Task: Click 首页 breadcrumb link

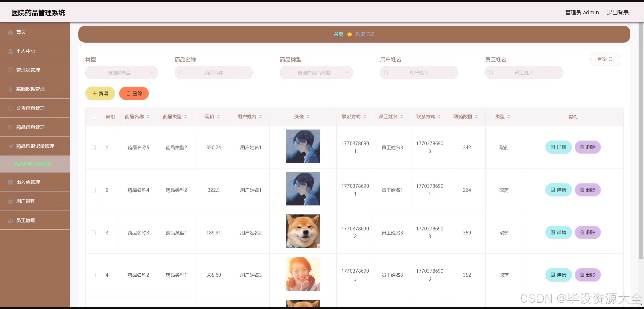Action: coord(338,34)
